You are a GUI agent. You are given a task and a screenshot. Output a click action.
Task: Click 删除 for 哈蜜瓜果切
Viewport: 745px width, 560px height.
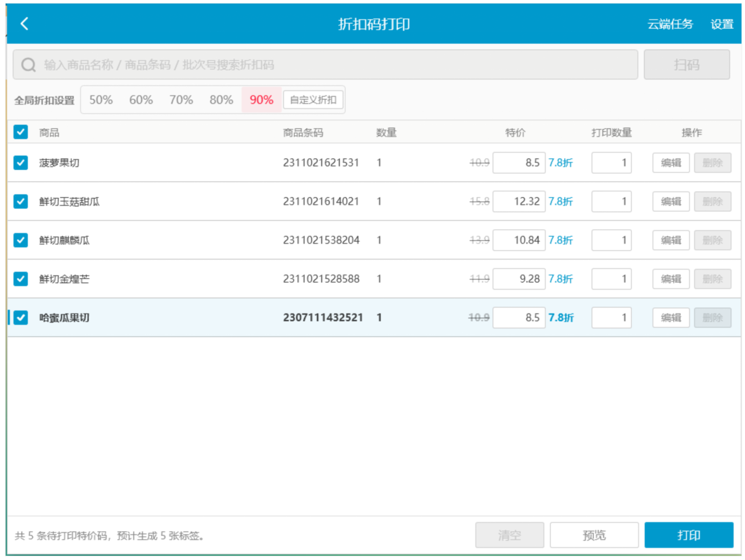(x=713, y=317)
